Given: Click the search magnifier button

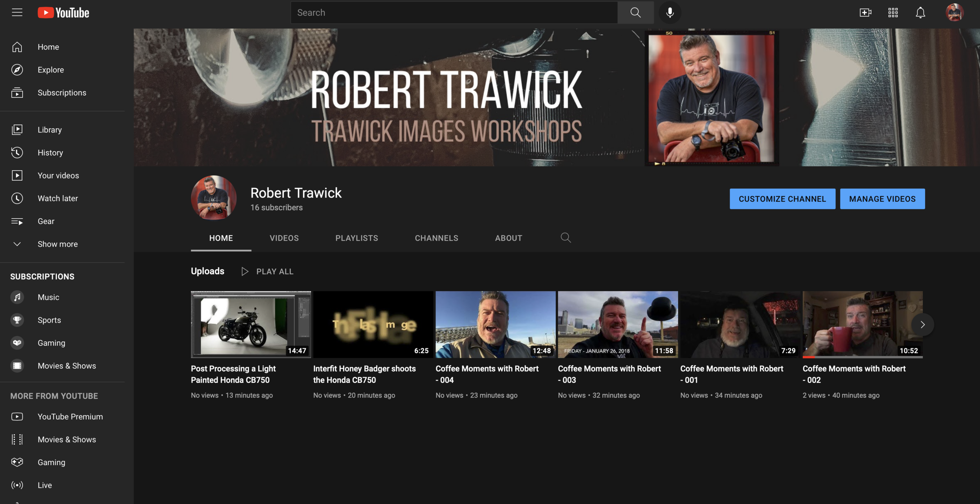Looking at the screenshot, I should click(x=635, y=13).
